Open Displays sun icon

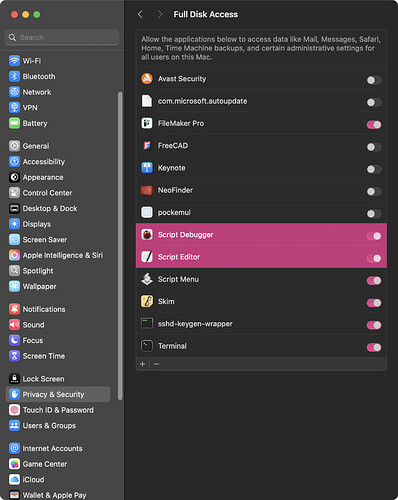coord(14,224)
